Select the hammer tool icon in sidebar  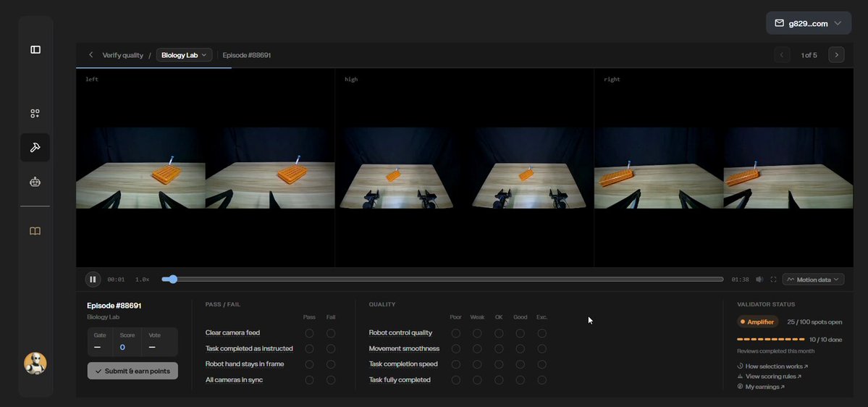[35, 147]
